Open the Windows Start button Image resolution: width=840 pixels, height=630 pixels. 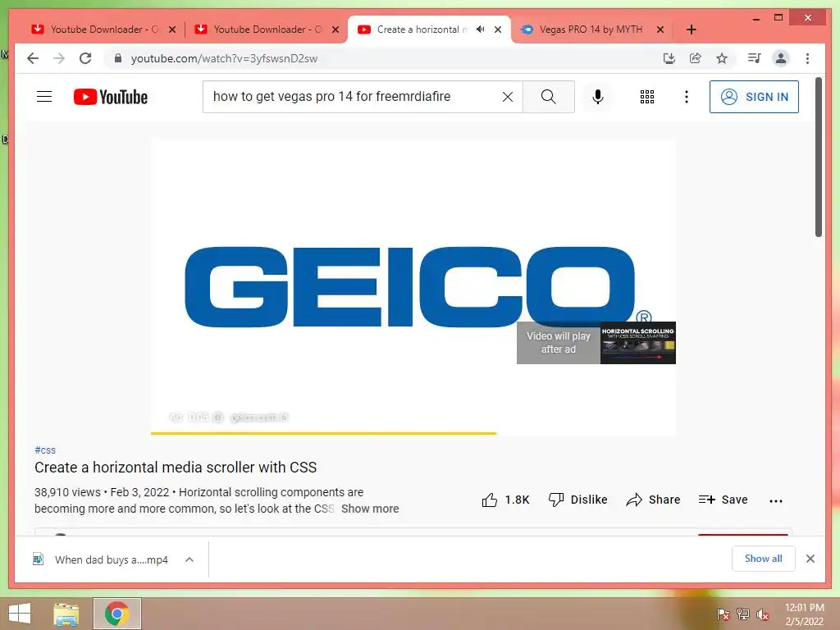20,614
